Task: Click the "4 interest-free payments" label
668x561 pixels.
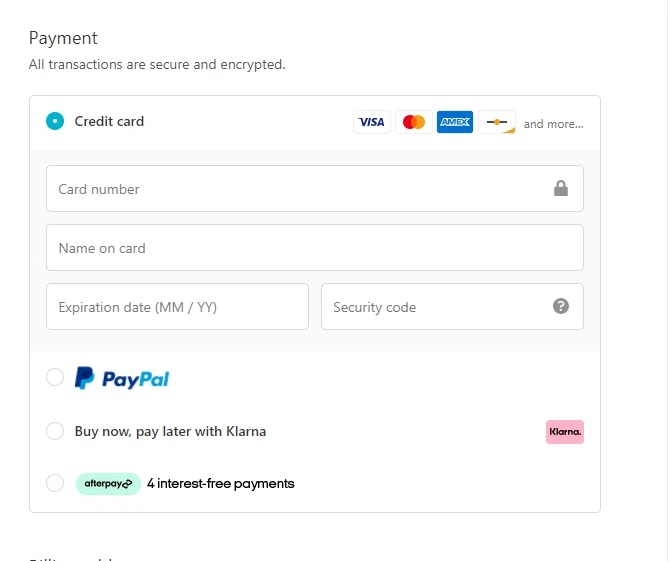Action: [220, 484]
